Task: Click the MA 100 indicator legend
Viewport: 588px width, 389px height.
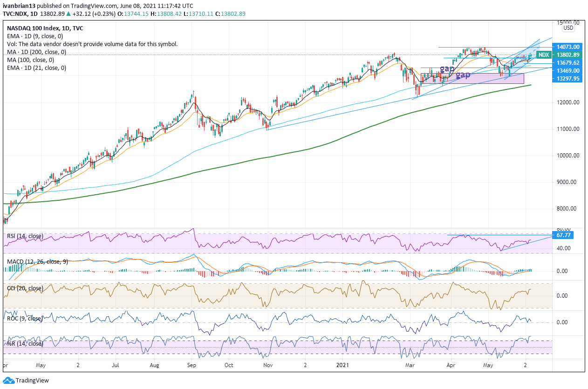Action: coord(30,60)
